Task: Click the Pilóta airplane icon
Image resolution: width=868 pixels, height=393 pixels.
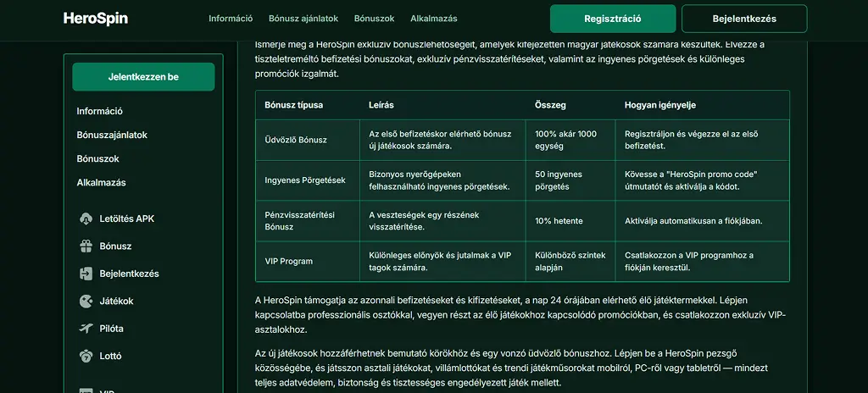Action: pos(86,329)
